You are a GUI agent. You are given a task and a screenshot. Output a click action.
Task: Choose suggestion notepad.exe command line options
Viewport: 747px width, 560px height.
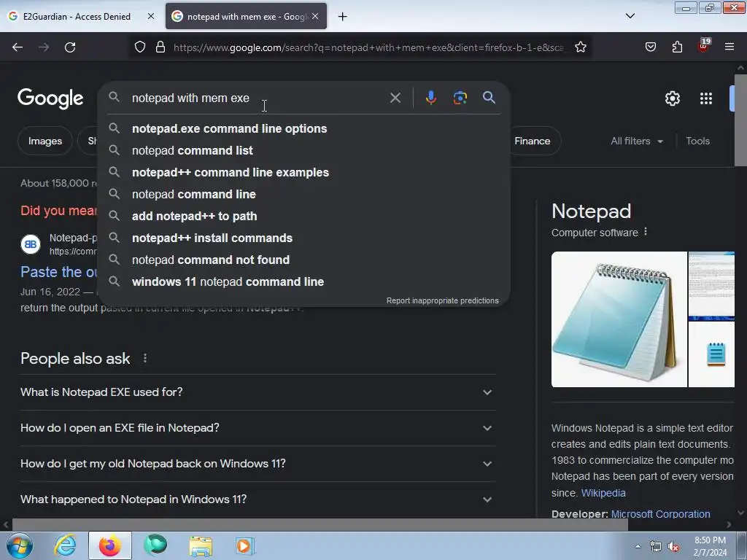click(x=303, y=128)
